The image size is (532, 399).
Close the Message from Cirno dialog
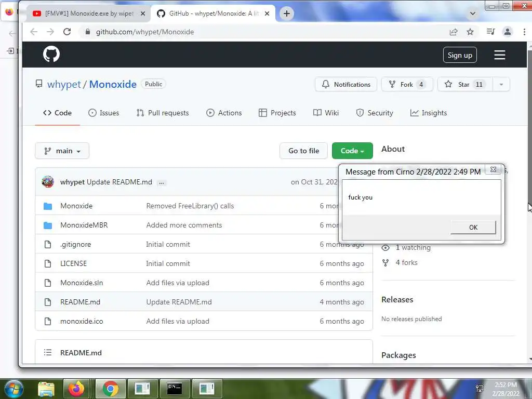[494, 169]
